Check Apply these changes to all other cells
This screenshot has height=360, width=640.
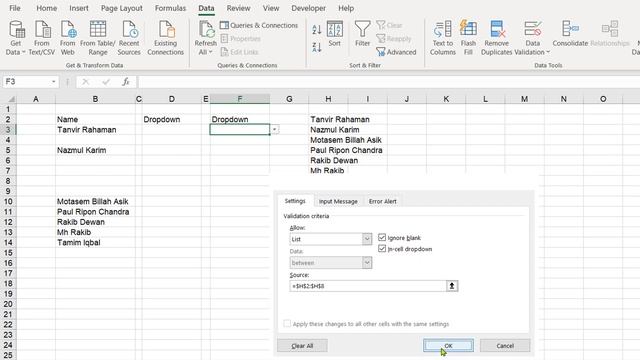pos(287,323)
